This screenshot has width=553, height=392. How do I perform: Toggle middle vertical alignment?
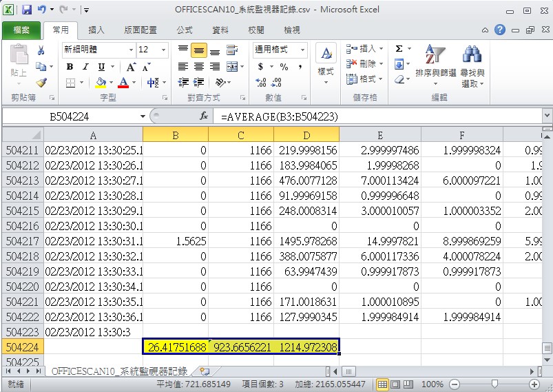click(x=199, y=50)
